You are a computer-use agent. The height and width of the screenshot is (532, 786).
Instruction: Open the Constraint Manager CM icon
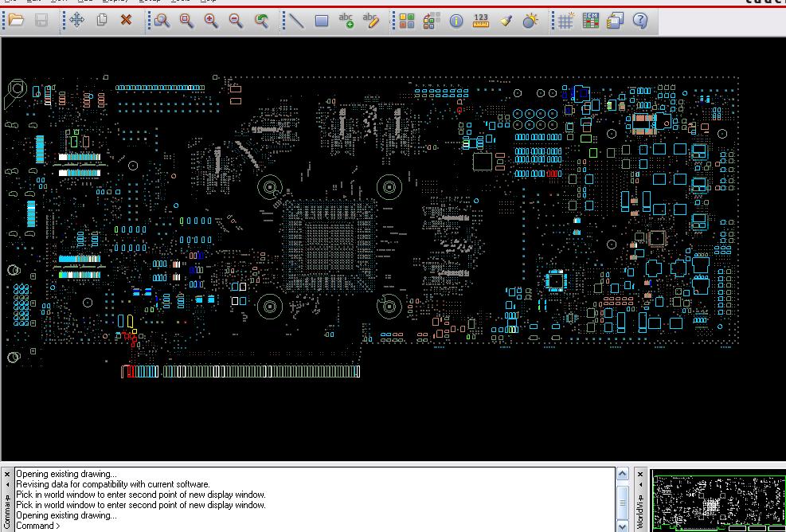591,21
